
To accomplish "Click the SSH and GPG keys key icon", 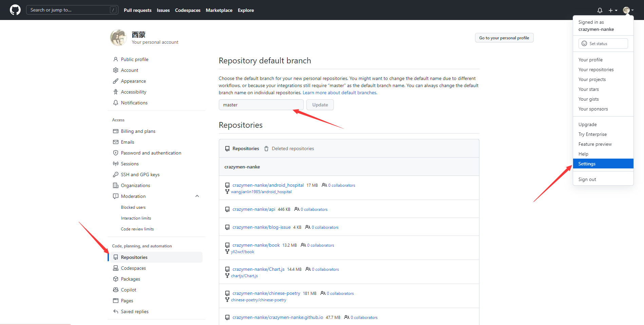I will (116, 175).
